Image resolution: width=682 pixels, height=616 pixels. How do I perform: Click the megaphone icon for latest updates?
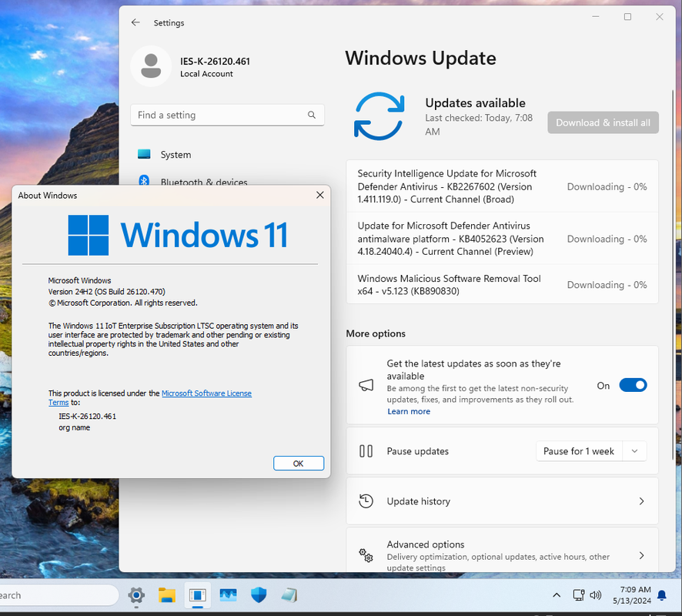[x=366, y=386]
